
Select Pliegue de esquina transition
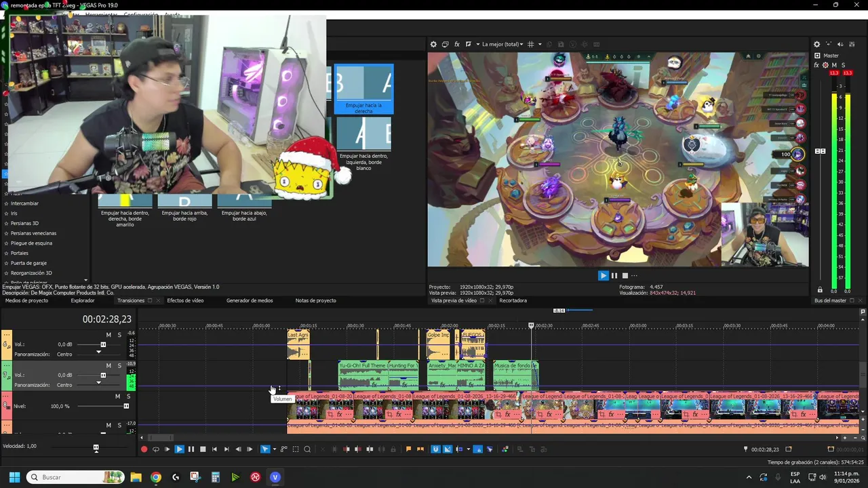point(31,243)
